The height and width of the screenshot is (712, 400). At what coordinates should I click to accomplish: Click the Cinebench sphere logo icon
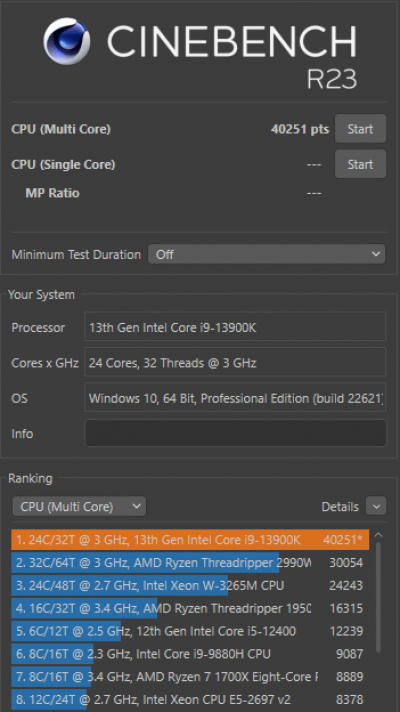[67, 41]
